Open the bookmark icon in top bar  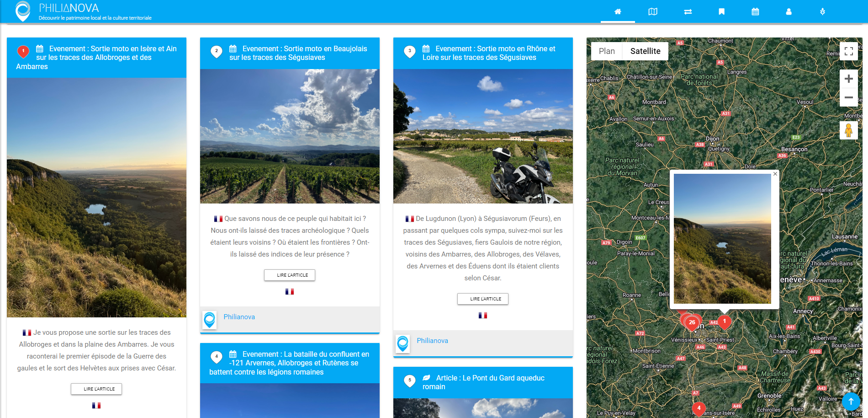(721, 12)
